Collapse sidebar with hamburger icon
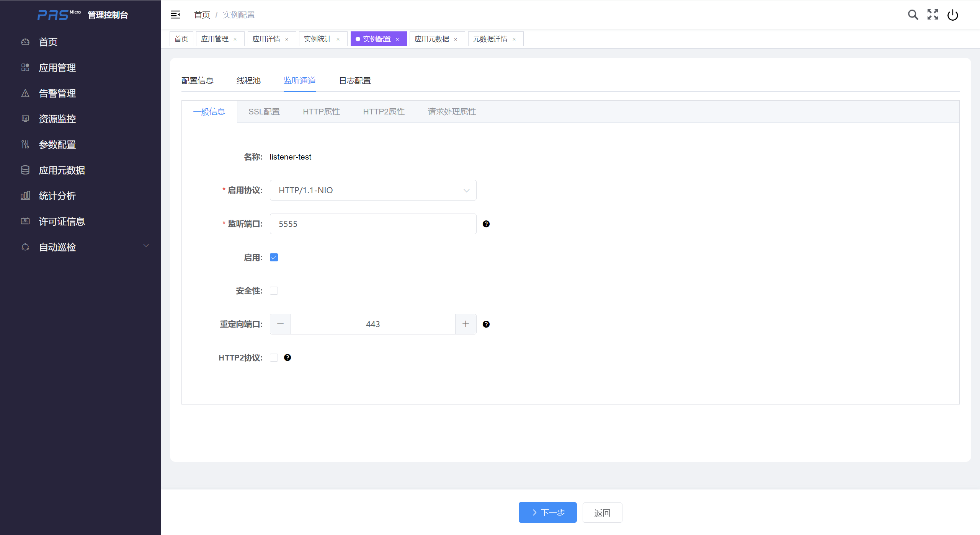This screenshot has width=980, height=535. tap(175, 15)
